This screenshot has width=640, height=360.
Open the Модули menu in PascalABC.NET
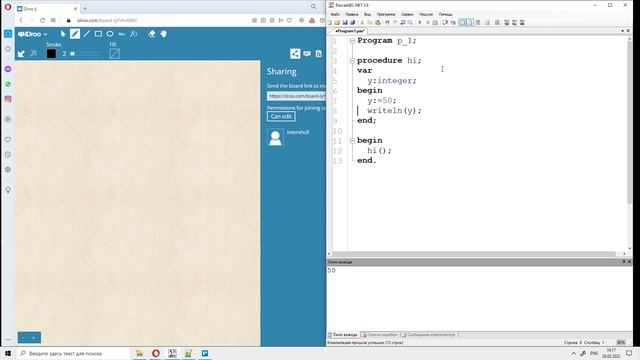(x=426, y=14)
